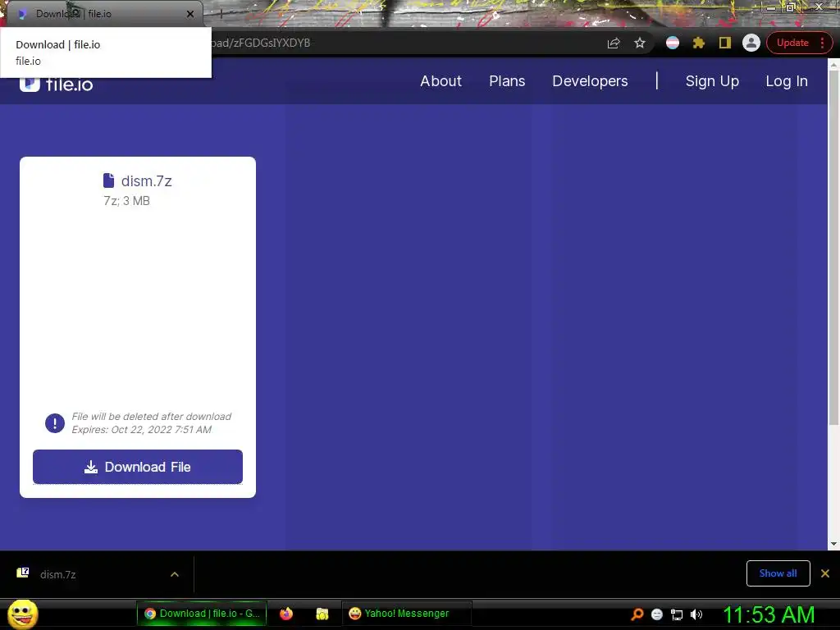The width and height of the screenshot is (840, 630).
Task: Expand the dism.7z download options chevron
Action: tap(175, 574)
